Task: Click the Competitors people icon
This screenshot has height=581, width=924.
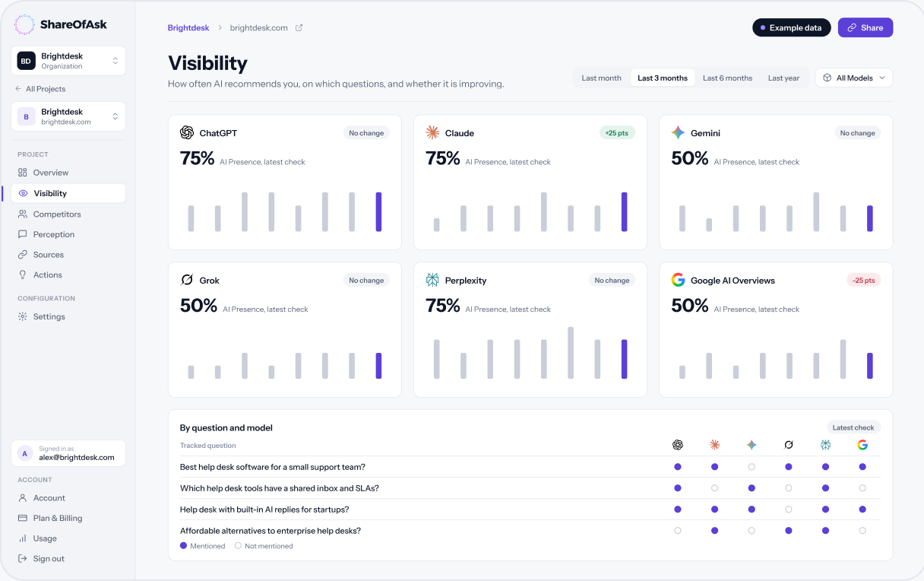Action: click(x=23, y=214)
